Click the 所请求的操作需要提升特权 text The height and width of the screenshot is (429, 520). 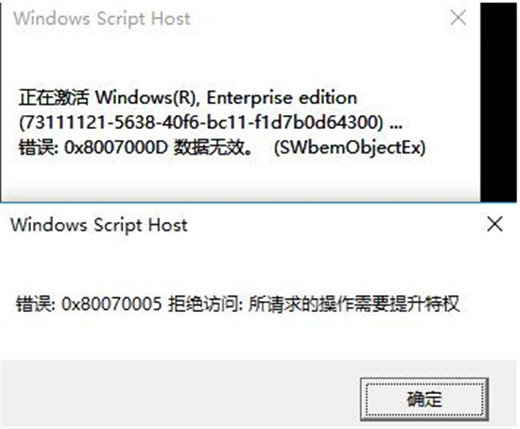coord(354,304)
